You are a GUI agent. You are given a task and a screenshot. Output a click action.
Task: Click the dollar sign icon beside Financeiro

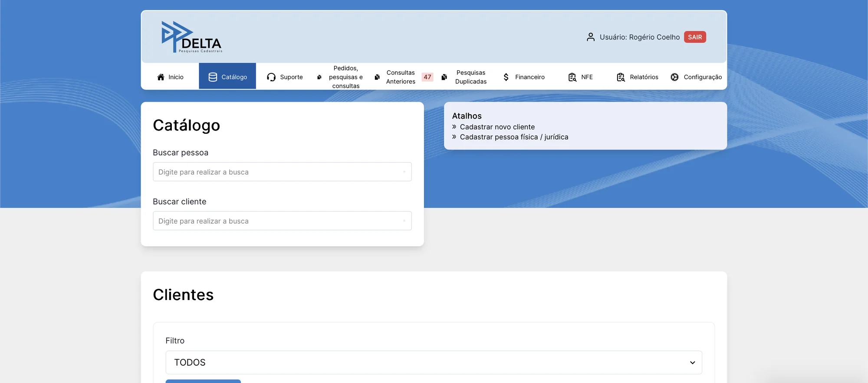[506, 77]
